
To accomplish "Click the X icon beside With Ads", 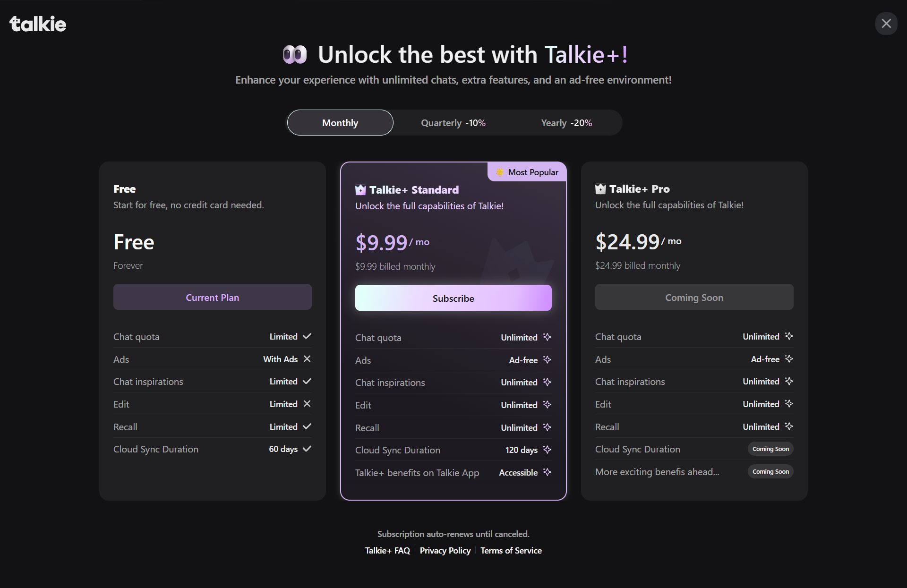I will [307, 359].
